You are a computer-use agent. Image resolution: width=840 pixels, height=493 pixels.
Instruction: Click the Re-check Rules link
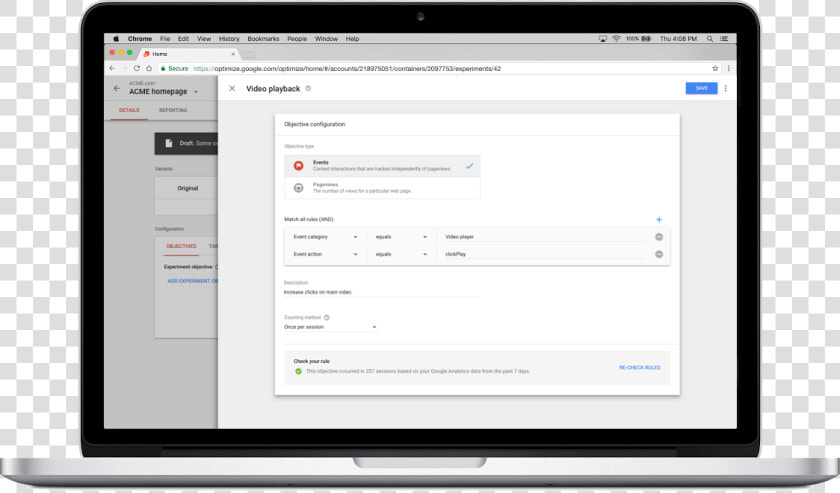click(x=640, y=368)
